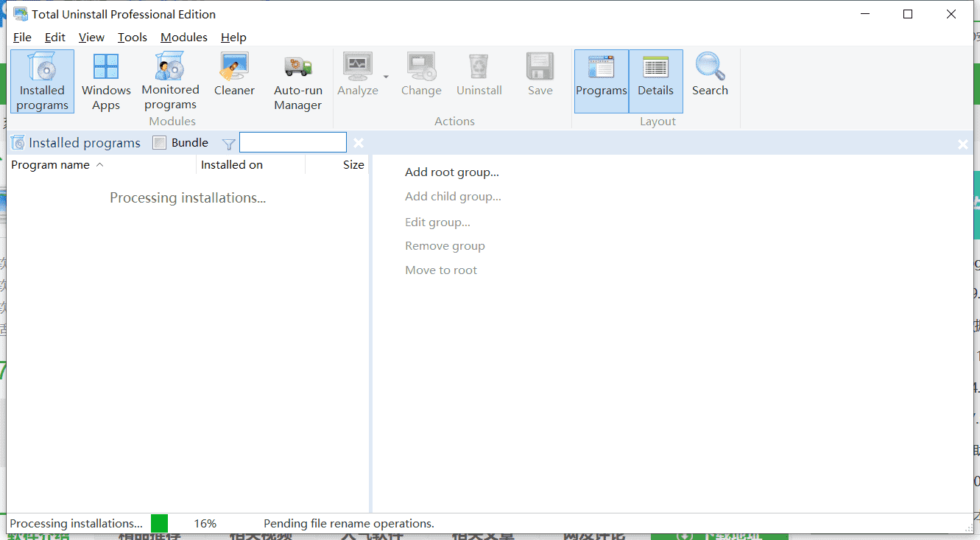Screen dimensions: 980x540
Task: Click the Save floppy icon
Action: pyautogui.click(x=540, y=67)
